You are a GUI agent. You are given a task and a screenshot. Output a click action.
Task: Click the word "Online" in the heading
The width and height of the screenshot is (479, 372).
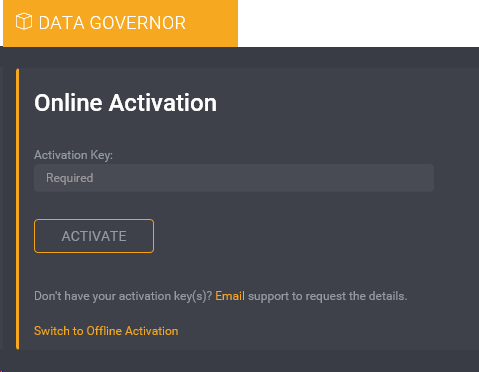pos(68,103)
